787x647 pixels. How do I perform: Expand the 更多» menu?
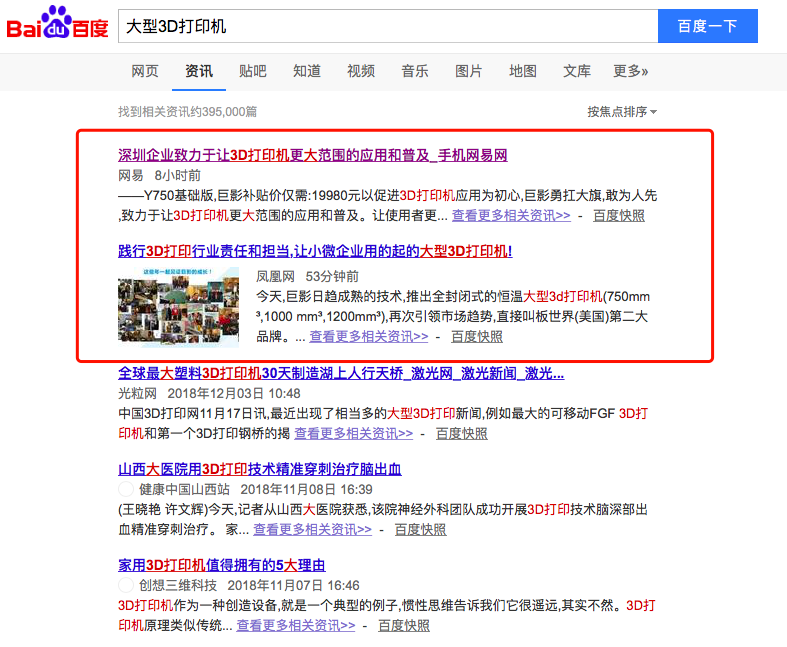(x=630, y=71)
